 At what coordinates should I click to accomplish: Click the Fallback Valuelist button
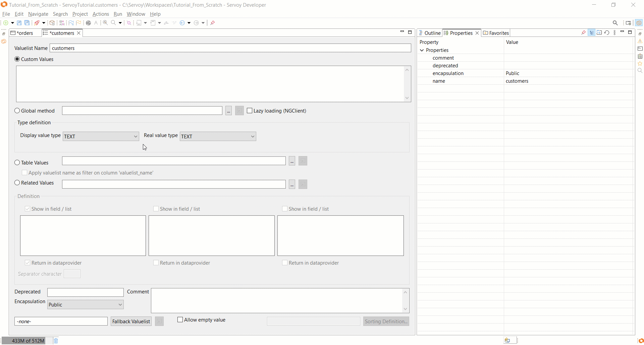[x=131, y=322]
